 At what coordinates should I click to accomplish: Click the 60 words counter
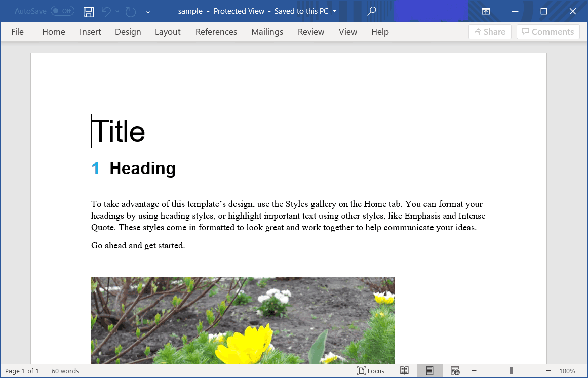tap(65, 371)
